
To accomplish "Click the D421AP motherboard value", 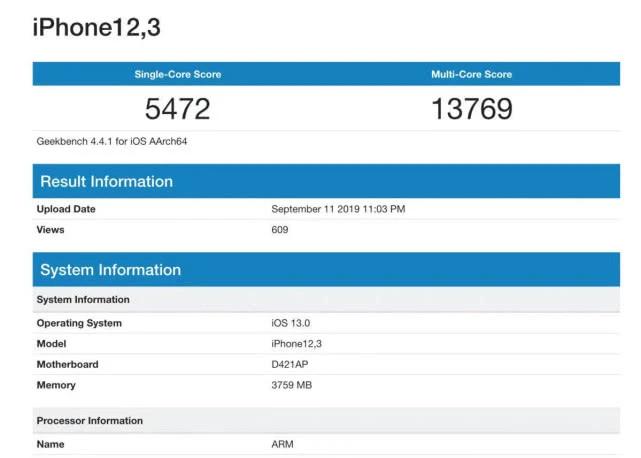I will pyautogui.click(x=290, y=364).
